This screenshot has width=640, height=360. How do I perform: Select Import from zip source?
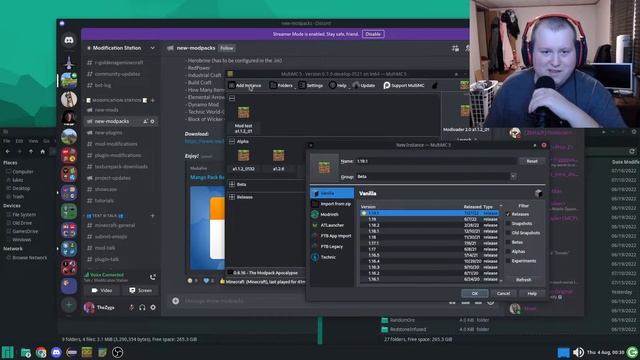tap(332, 204)
